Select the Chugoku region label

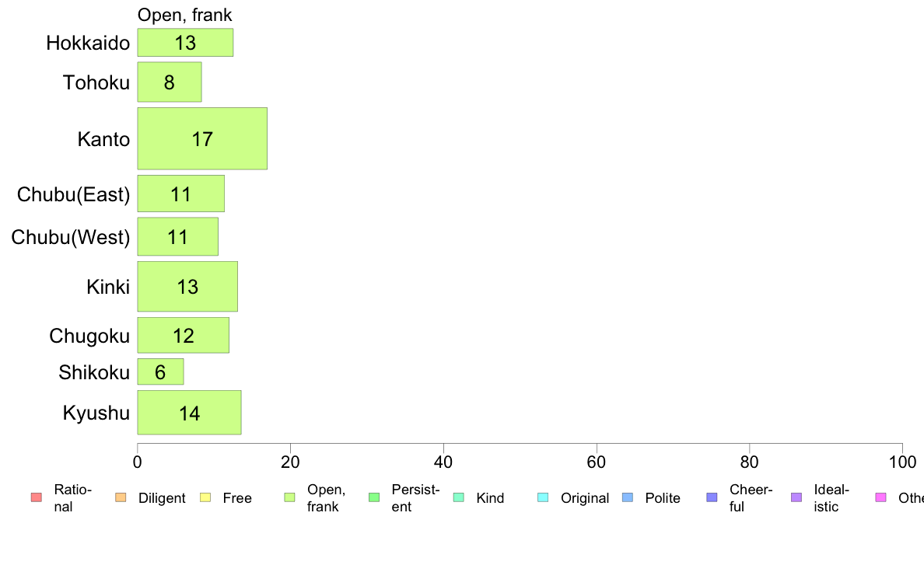click(x=89, y=336)
